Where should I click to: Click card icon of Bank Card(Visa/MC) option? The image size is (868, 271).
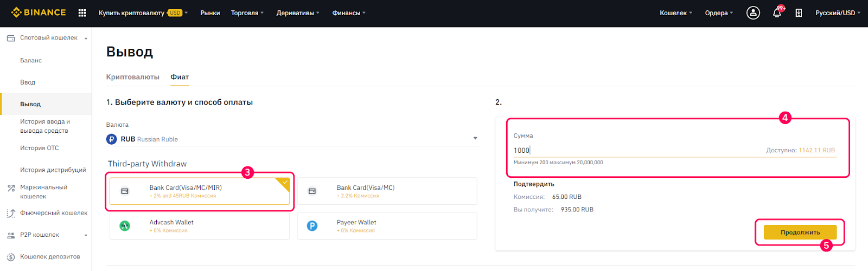point(312,191)
